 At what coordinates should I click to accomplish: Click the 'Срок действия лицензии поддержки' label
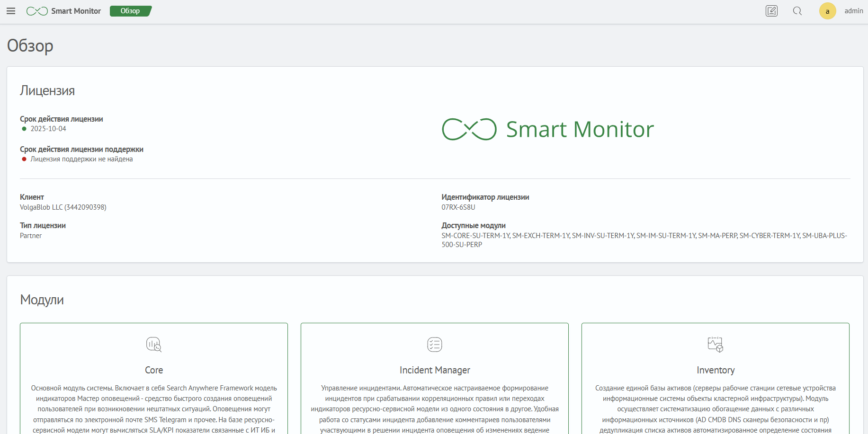(81, 150)
